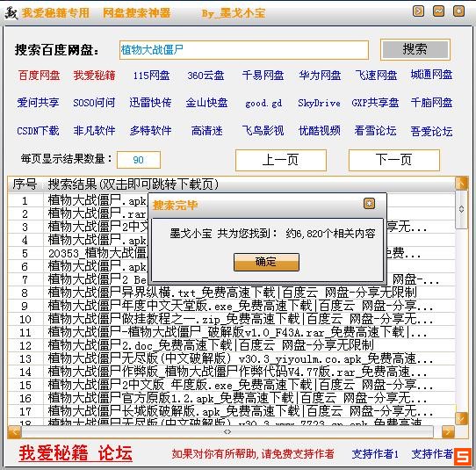Click the horizontal scrollbar track of results
Screen dimensions: 476x470
[227, 431]
